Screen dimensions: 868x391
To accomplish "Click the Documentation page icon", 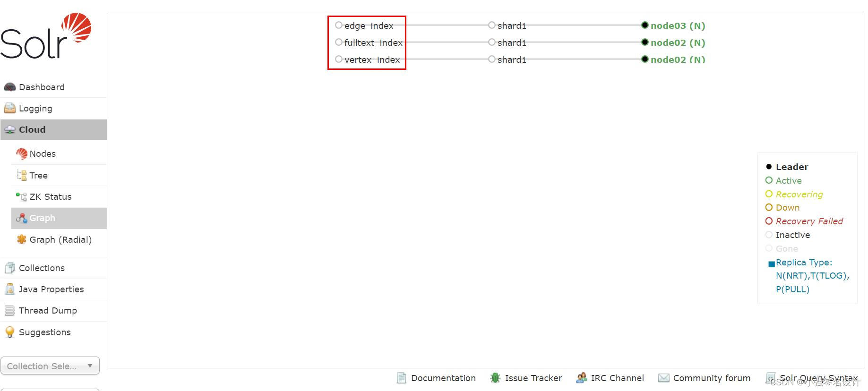I will click(402, 378).
